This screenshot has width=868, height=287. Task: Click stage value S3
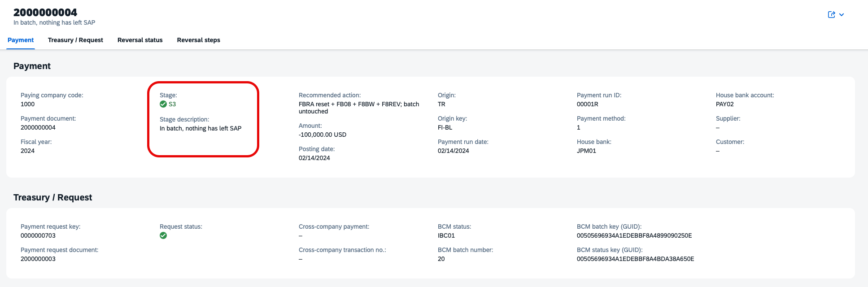[x=172, y=104]
